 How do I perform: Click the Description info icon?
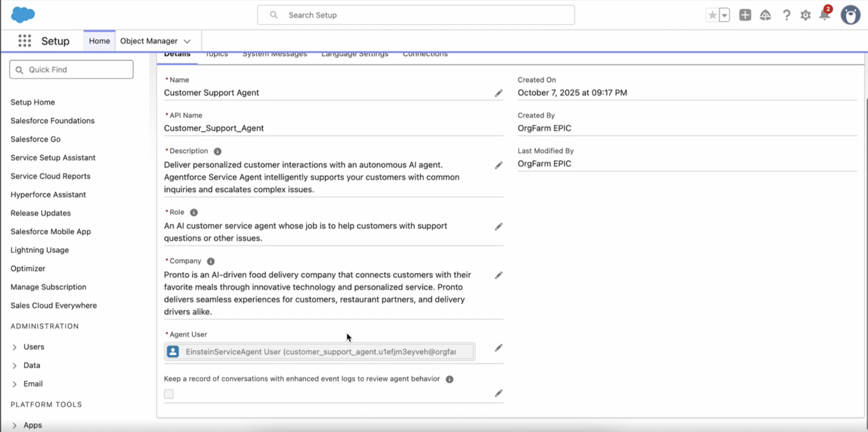pos(217,151)
